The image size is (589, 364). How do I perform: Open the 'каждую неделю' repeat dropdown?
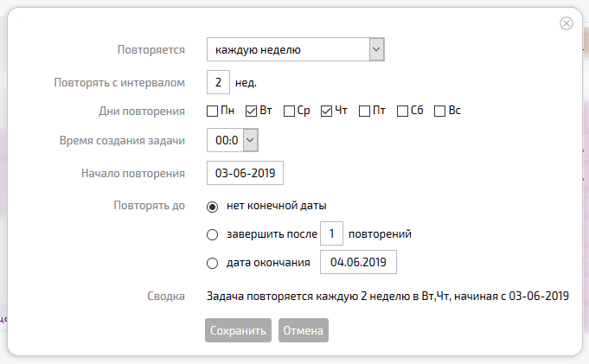[x=295, y=49]
